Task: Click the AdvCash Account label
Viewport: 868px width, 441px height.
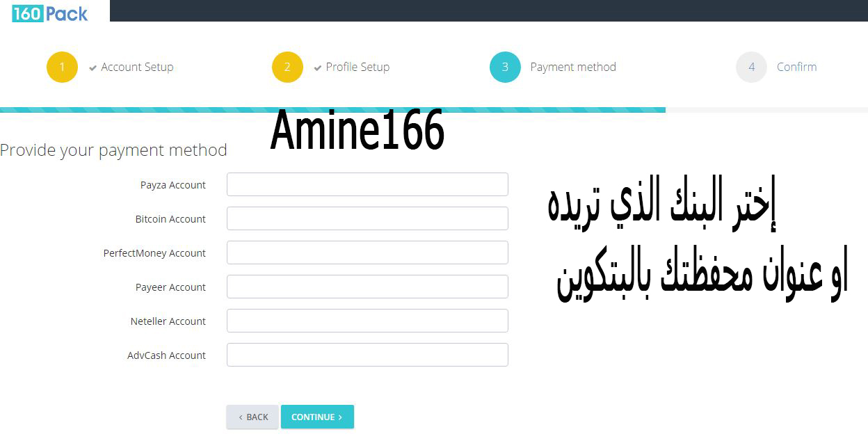Action: (x=166, y=355)
